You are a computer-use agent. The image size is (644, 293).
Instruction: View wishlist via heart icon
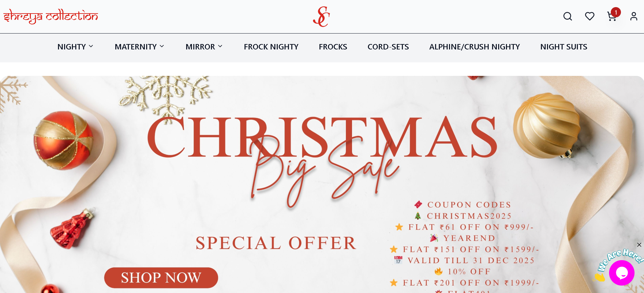590,16
